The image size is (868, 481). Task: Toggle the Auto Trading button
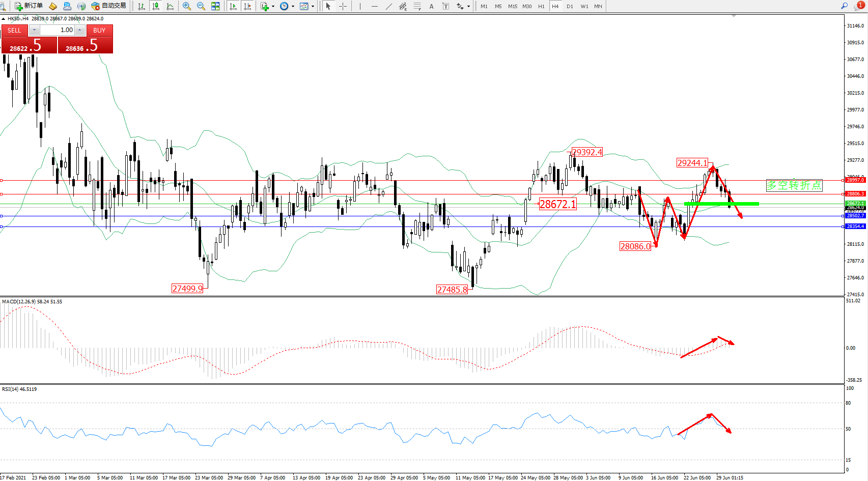pos(108,6)
